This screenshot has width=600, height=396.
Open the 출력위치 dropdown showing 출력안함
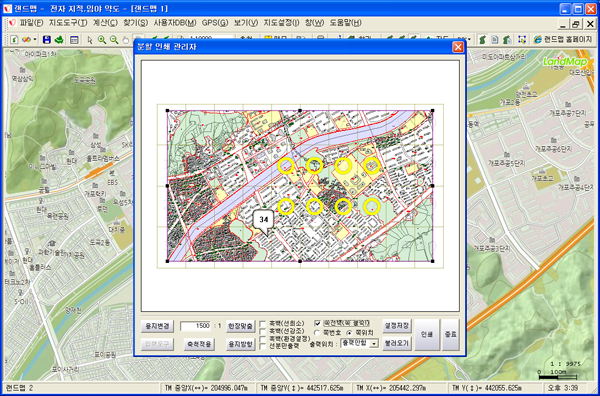tap(359, 343)
